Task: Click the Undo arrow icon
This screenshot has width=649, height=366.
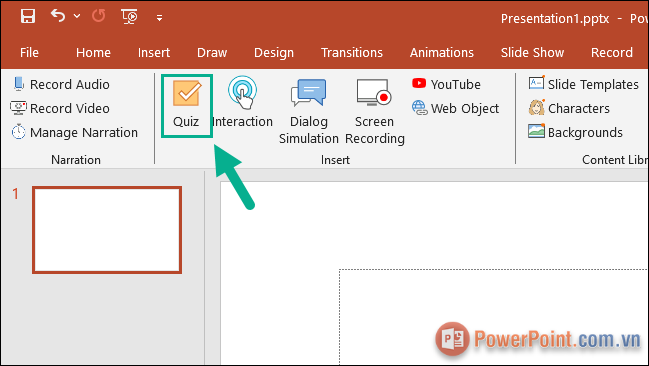Action: (58, 16)
